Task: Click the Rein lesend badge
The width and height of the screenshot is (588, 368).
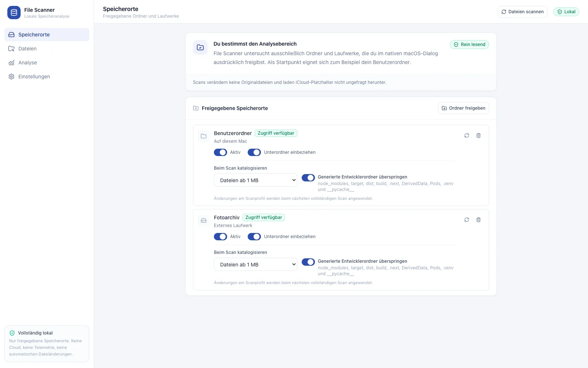Action: click(469, 45)
